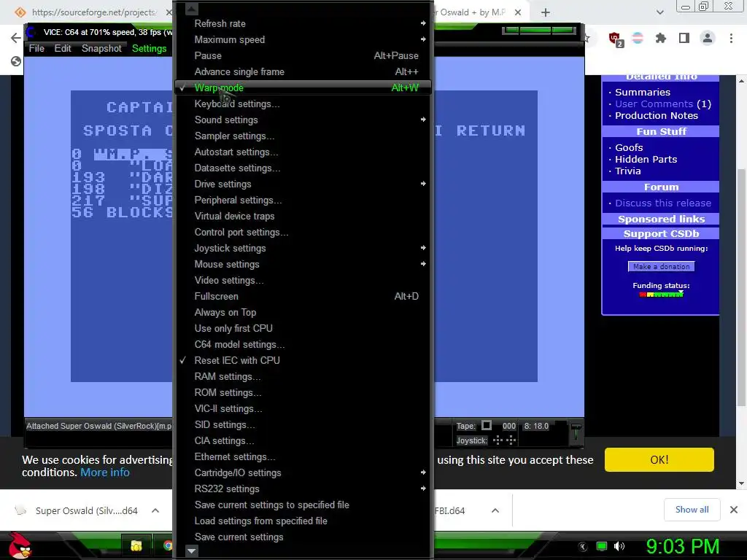Open the browser three-dot menu
The image size is (747, 560).
click(731, 38)
